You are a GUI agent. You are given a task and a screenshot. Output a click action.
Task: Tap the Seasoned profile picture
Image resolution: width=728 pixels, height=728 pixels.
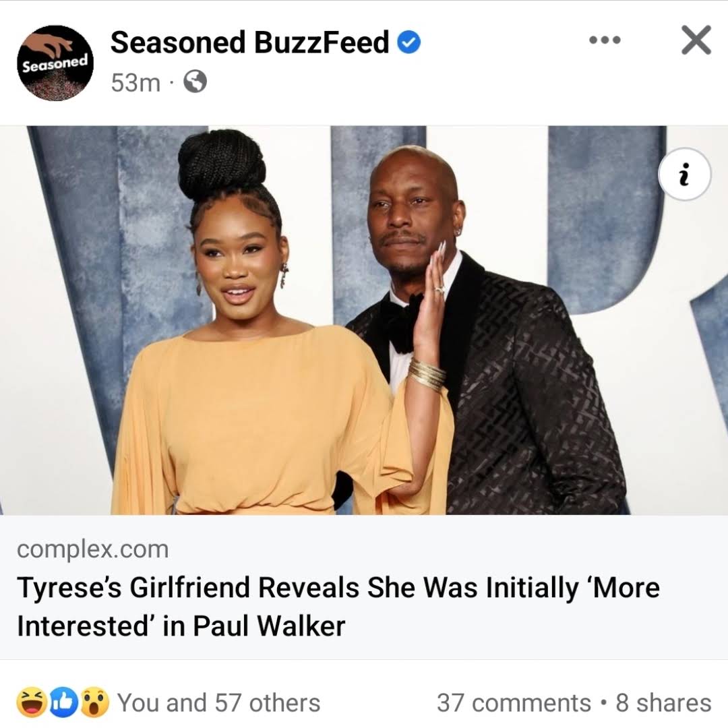click(x=55, y=63)
